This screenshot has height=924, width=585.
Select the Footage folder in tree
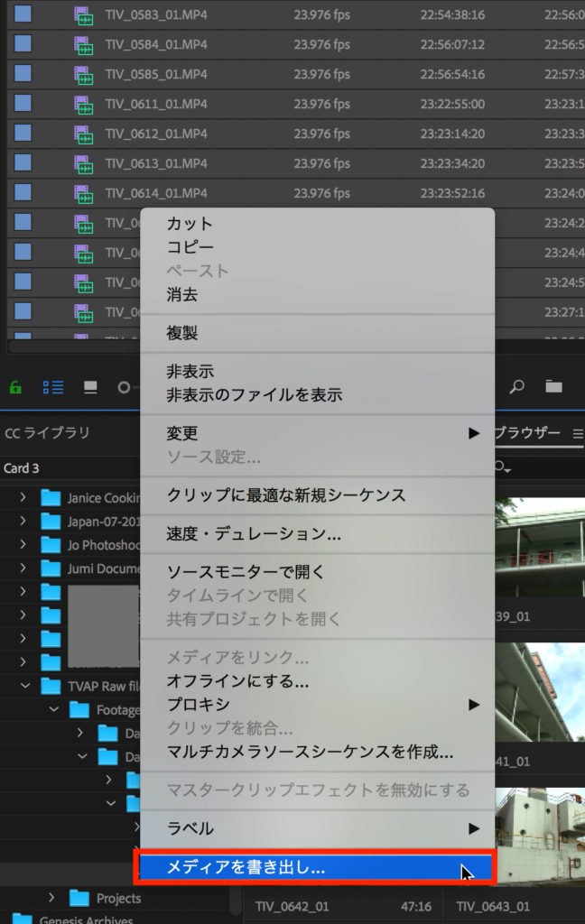(117, 710)
